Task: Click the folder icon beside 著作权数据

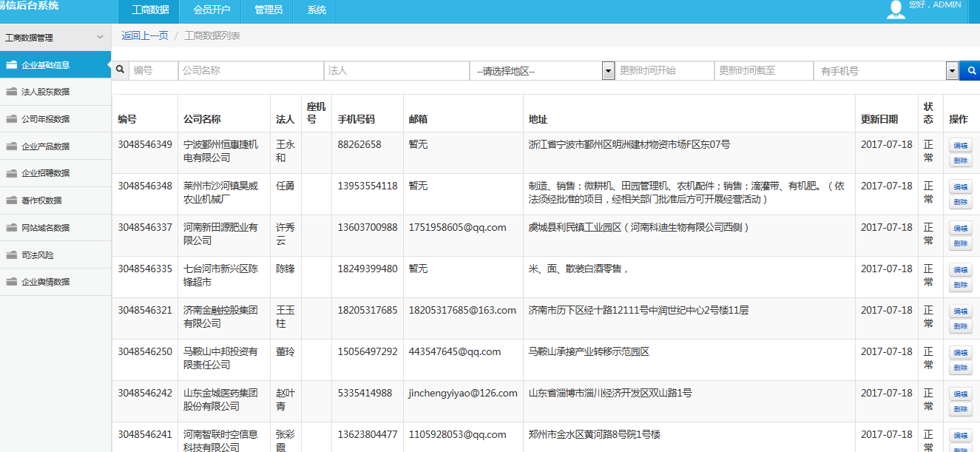Action: 11,200
